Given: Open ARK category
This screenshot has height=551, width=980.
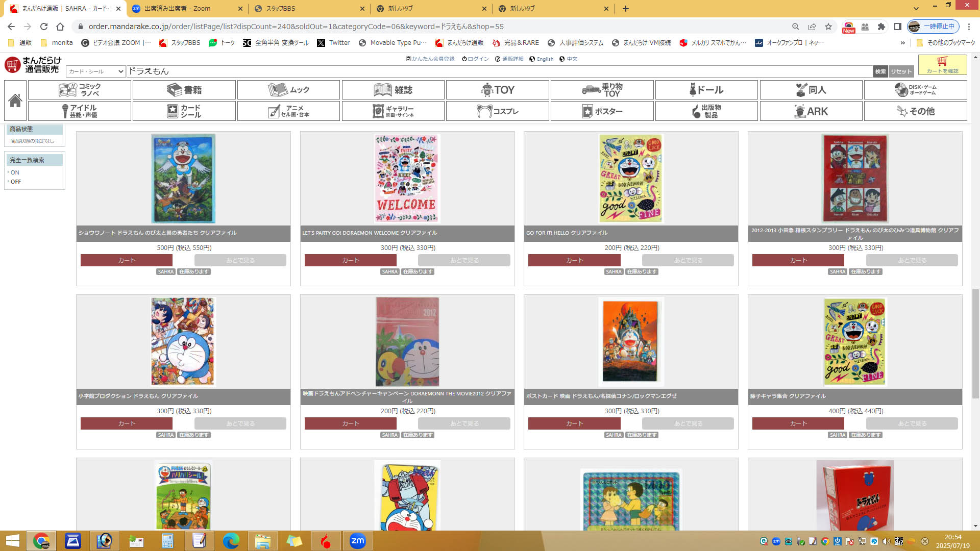Looking at the screenshot, I should (811, 111).
